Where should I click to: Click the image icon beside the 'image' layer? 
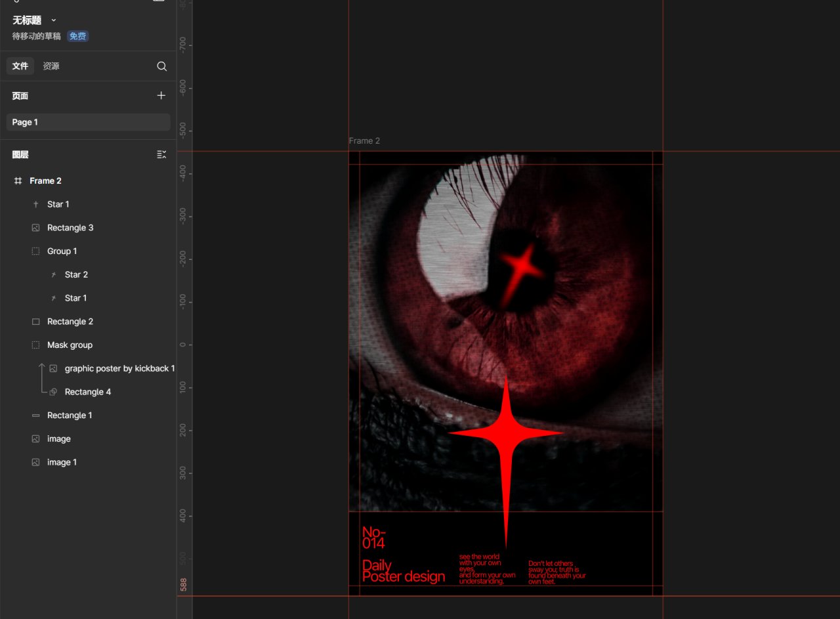pyautogui.click(x=35, y=439)
